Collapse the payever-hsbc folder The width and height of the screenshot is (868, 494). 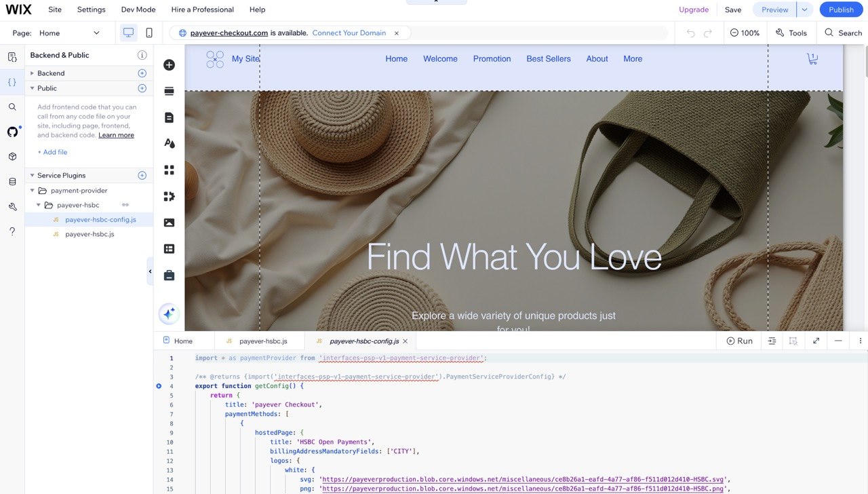(x=39, y=205)
